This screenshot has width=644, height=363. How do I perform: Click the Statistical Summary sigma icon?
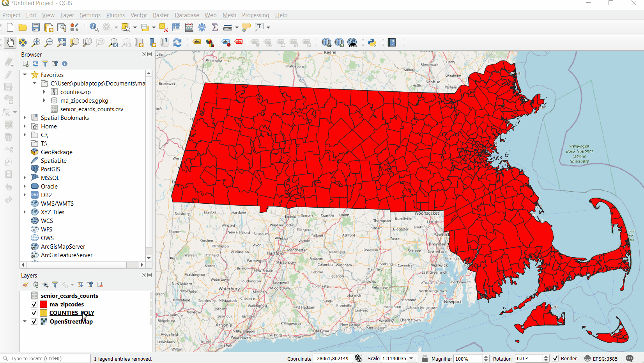point(215,27)
